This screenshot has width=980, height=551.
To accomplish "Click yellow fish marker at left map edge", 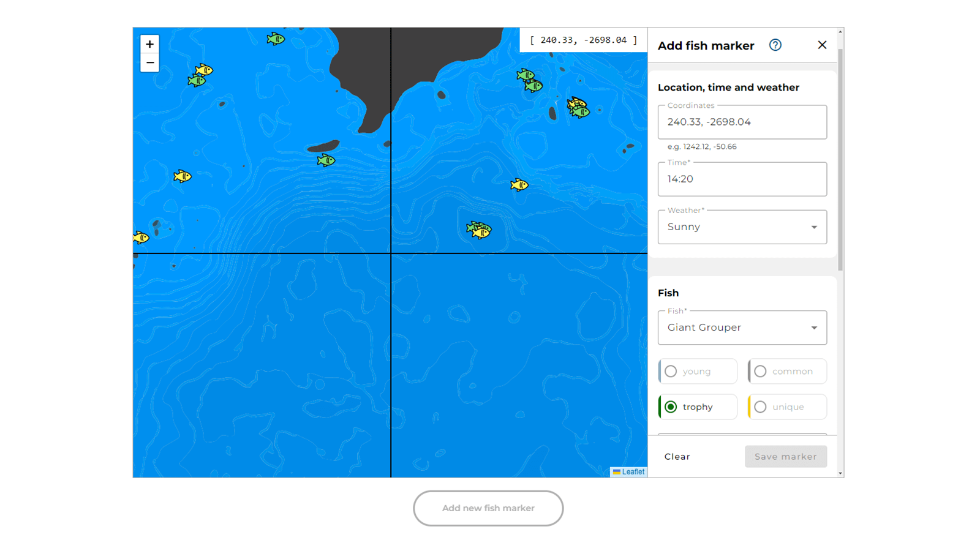I will [x=141, y=238].
